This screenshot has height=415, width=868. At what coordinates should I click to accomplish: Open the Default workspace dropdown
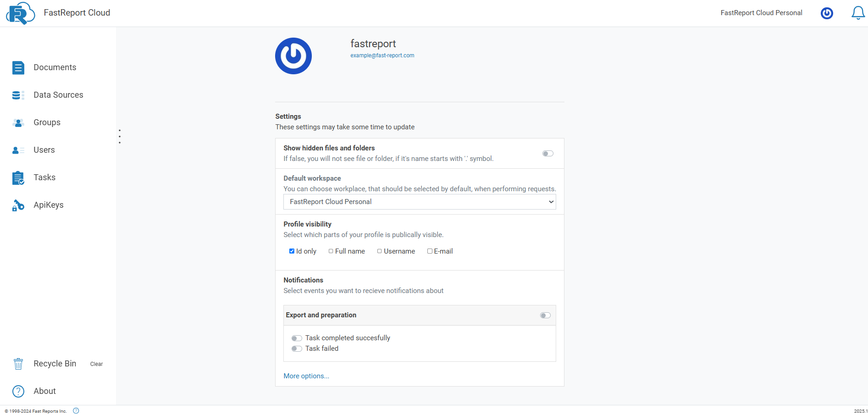tap(420, 202)
